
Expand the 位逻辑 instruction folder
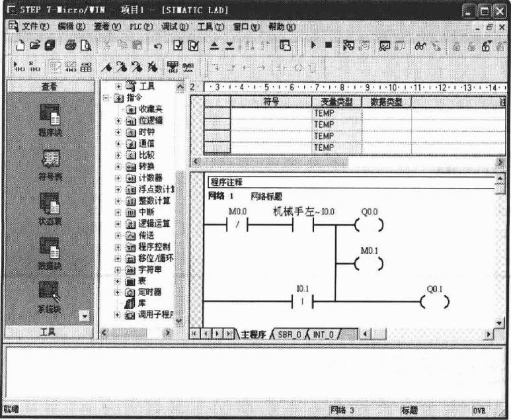click(118, 120)
